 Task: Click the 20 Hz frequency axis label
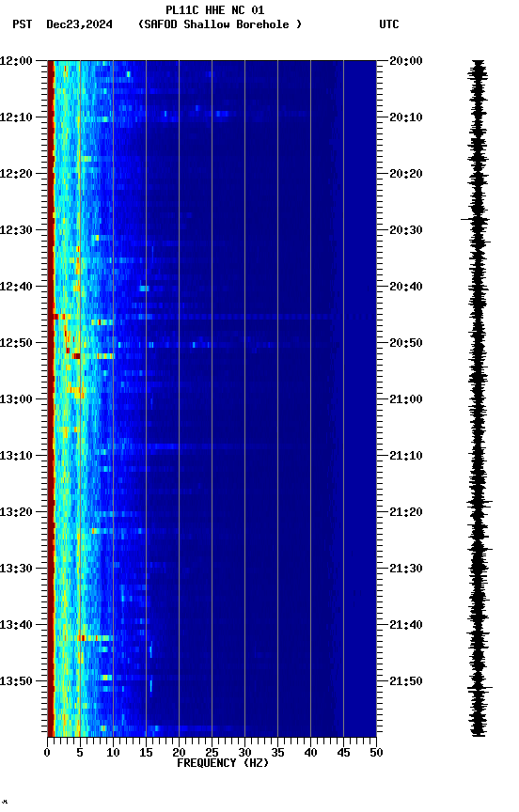[x=179, y=753]
